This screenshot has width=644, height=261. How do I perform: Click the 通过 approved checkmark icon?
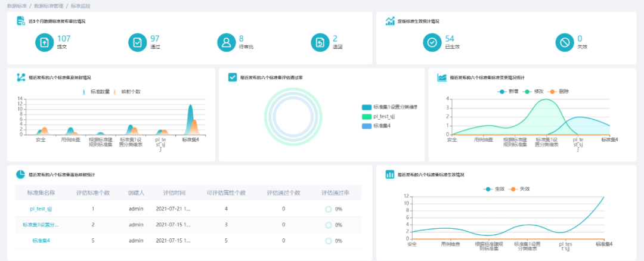(138, 42)
